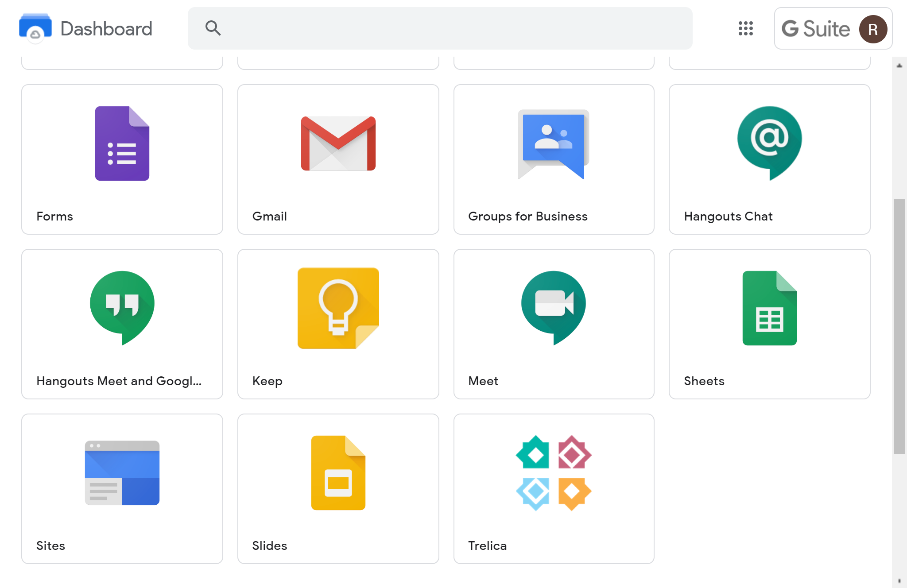Click the Forms label text

click(x=54, y=216)
